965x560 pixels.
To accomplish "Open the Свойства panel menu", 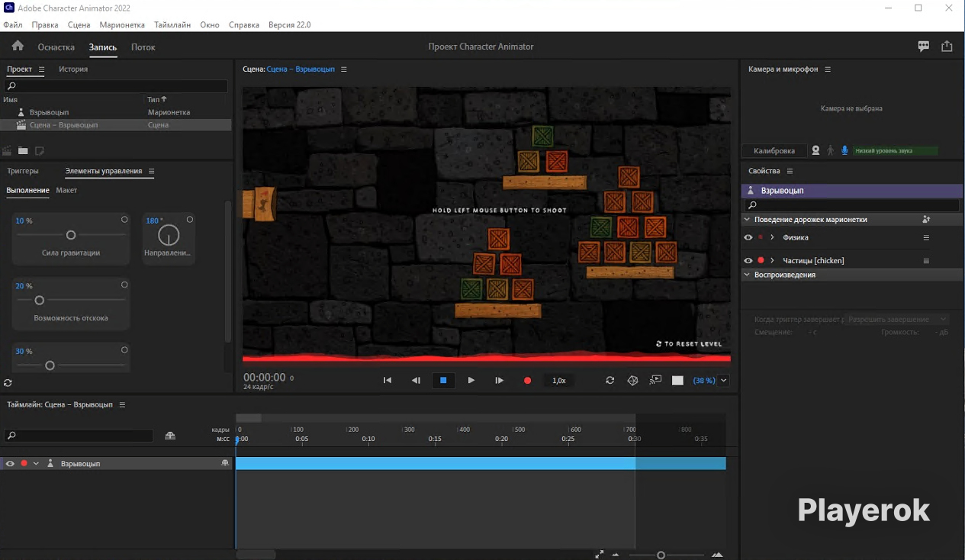I will tap(790, 172).
